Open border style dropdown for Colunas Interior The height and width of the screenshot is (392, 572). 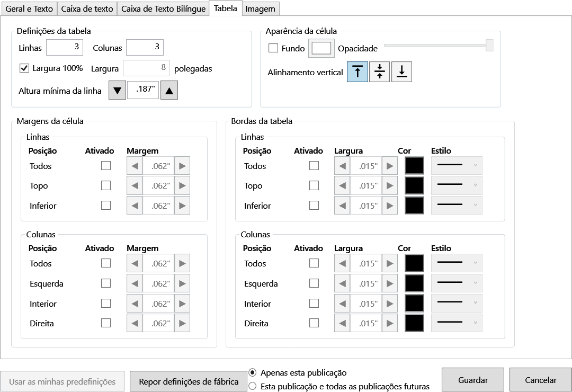point(457,304)
